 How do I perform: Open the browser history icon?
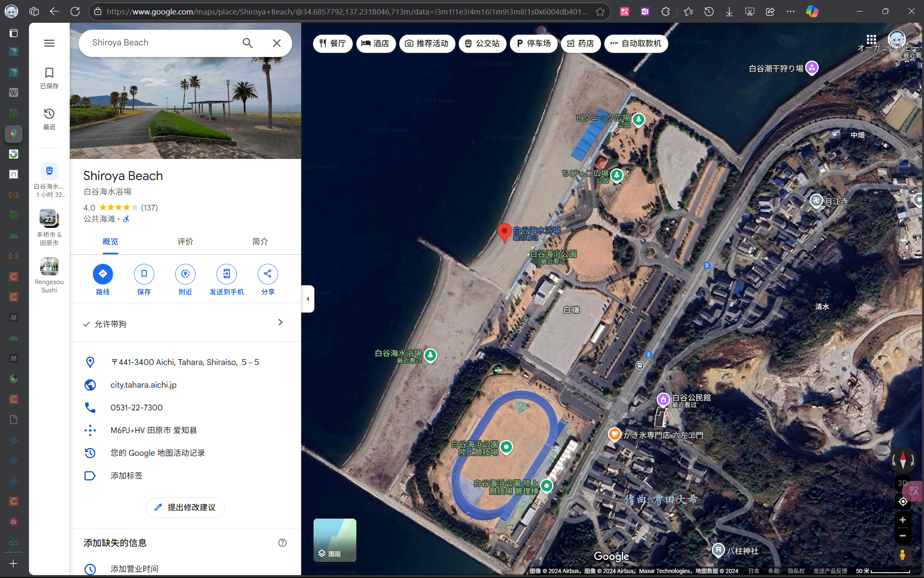pos(709,12)
